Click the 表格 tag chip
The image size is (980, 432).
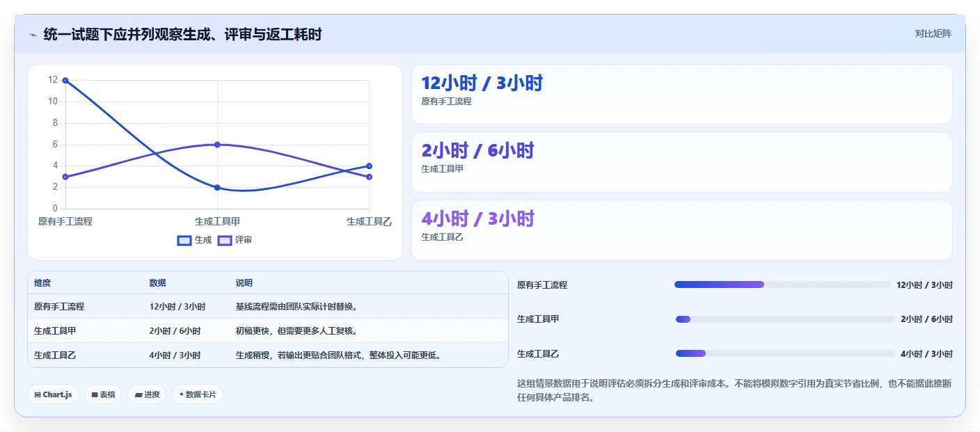point(103,394)
